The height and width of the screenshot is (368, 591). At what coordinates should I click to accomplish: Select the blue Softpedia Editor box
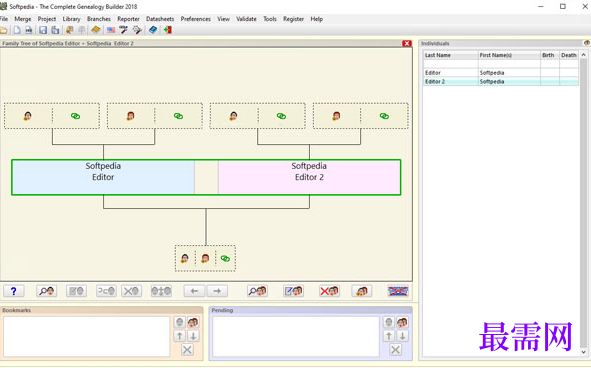[x=103, y=177]
